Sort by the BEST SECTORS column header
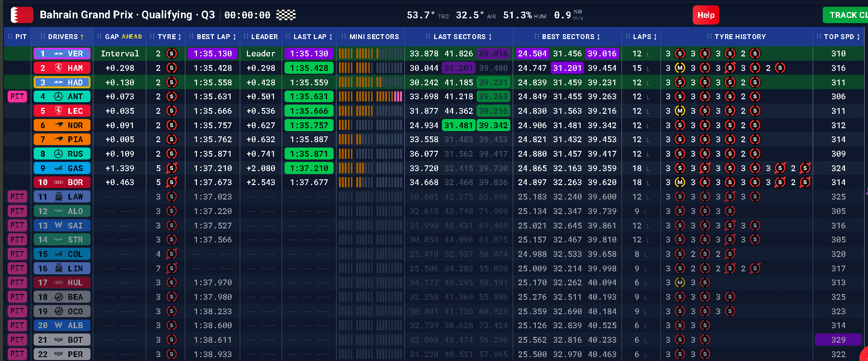Image resolution: width=868 pixels, height=361 pixels. pyautogui.click(x=568, y=37)
